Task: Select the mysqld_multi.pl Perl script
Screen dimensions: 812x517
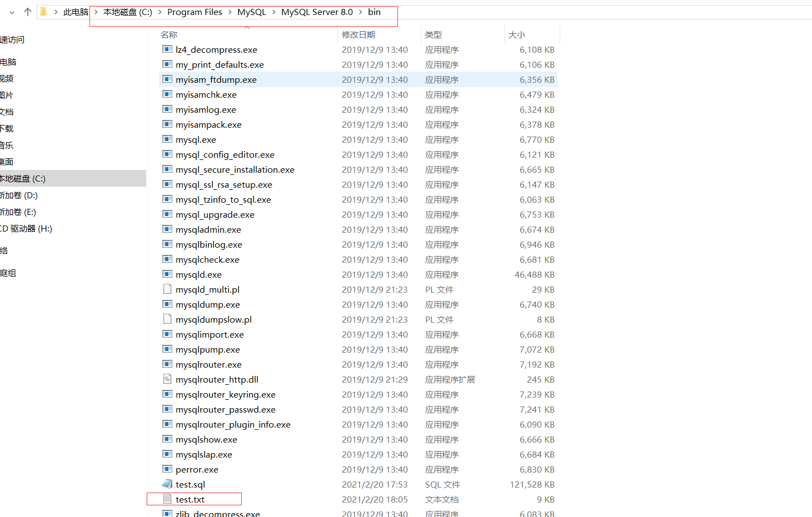Action: click(207, 289)
